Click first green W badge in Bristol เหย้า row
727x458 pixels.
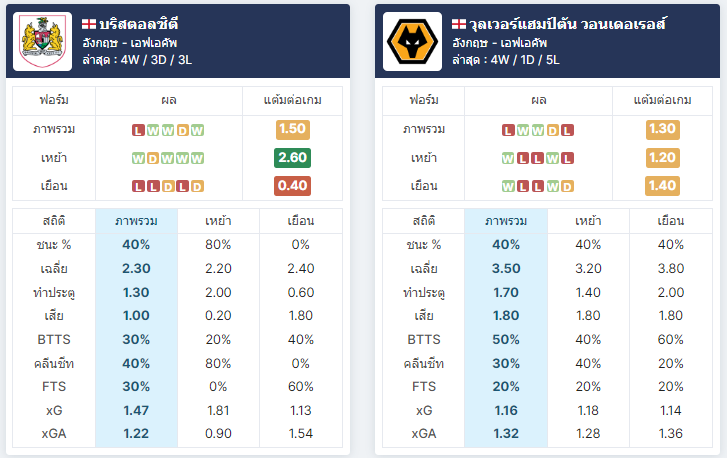coord(138,159)
